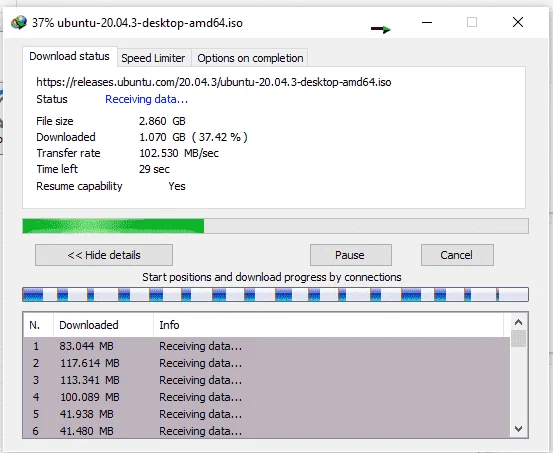Select connection row with 41.938 MB
This screenshot has width=553, height=453.
coord(267,414)
